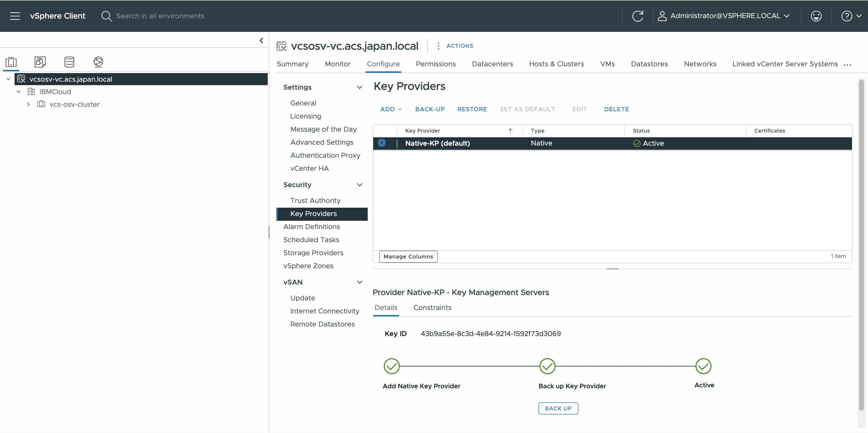Click the green Active status icon

[636, 143]
